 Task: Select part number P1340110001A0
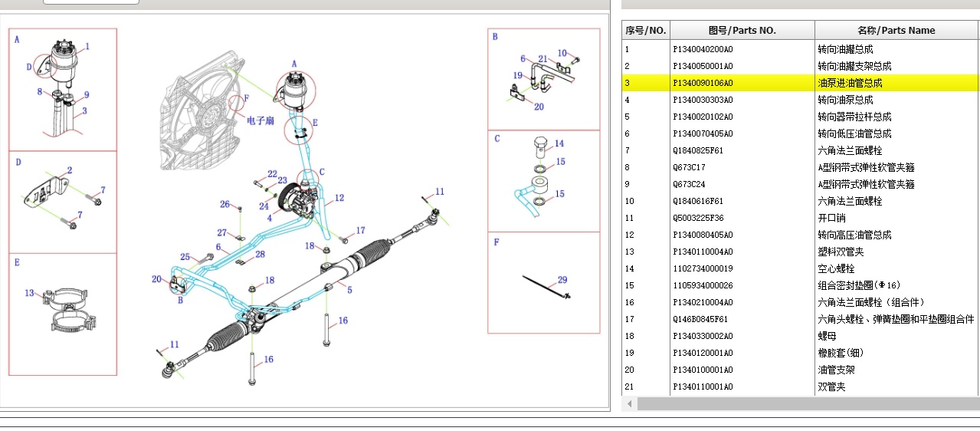[703, 387]
